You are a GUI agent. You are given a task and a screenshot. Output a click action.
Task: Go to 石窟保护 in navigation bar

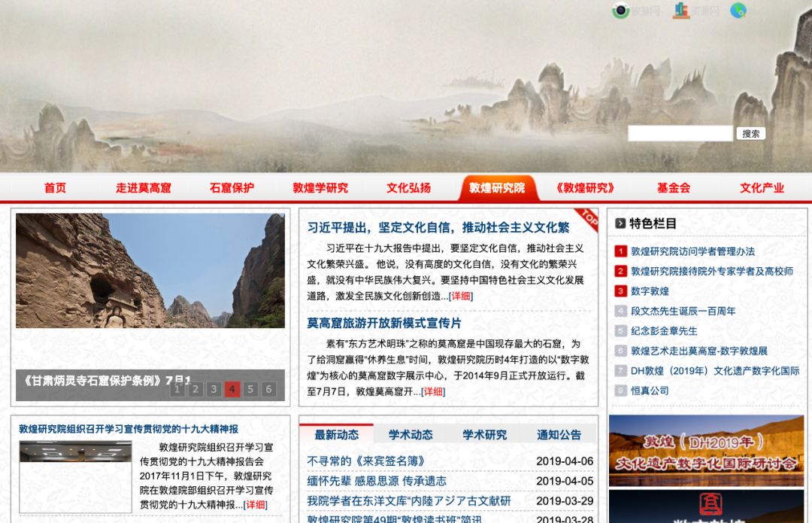tap(232, 188)
